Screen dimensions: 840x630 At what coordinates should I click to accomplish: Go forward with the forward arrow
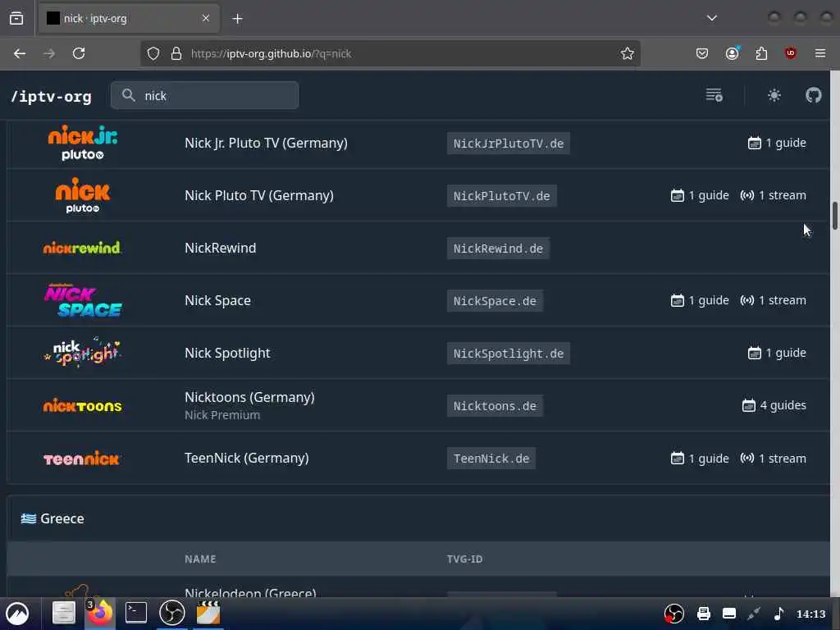(x=49, y=53)
